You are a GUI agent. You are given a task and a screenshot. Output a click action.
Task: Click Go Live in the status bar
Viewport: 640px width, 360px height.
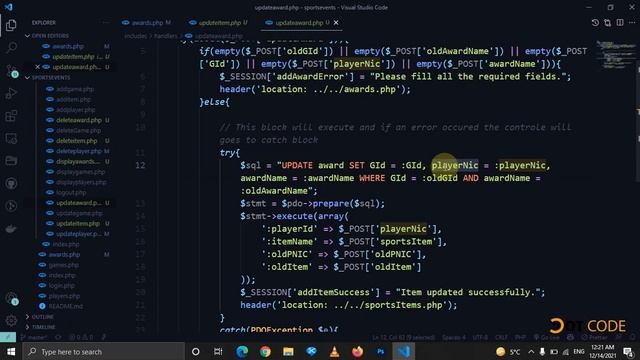(x=547, y=338)
